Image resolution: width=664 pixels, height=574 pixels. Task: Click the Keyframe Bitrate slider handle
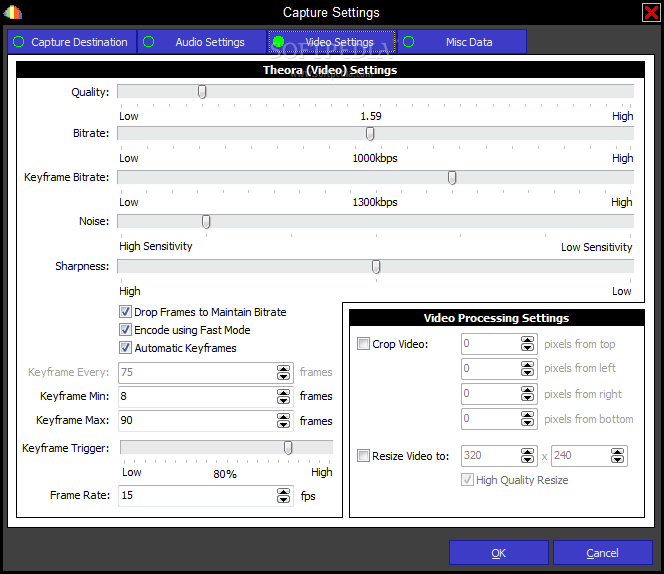(452, 177)
